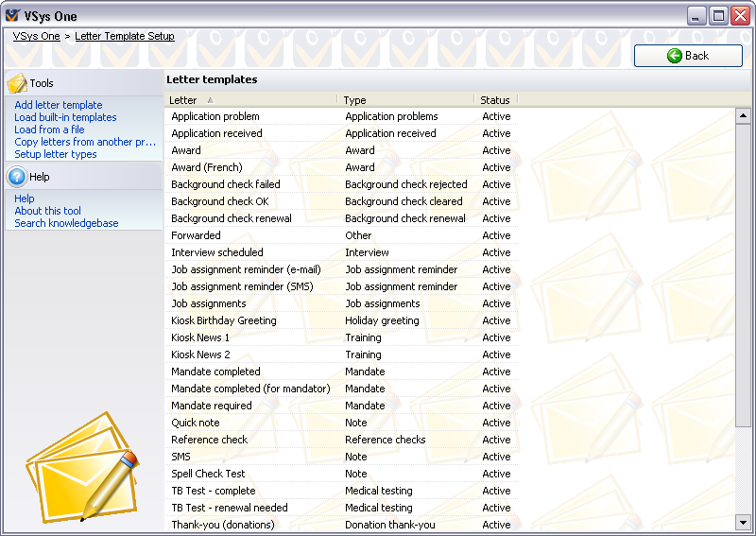Click the Tools folder icon in sidebar
The height and width of the screenshot is (536, 756).
pyautogui.click(x=17, y=83)
